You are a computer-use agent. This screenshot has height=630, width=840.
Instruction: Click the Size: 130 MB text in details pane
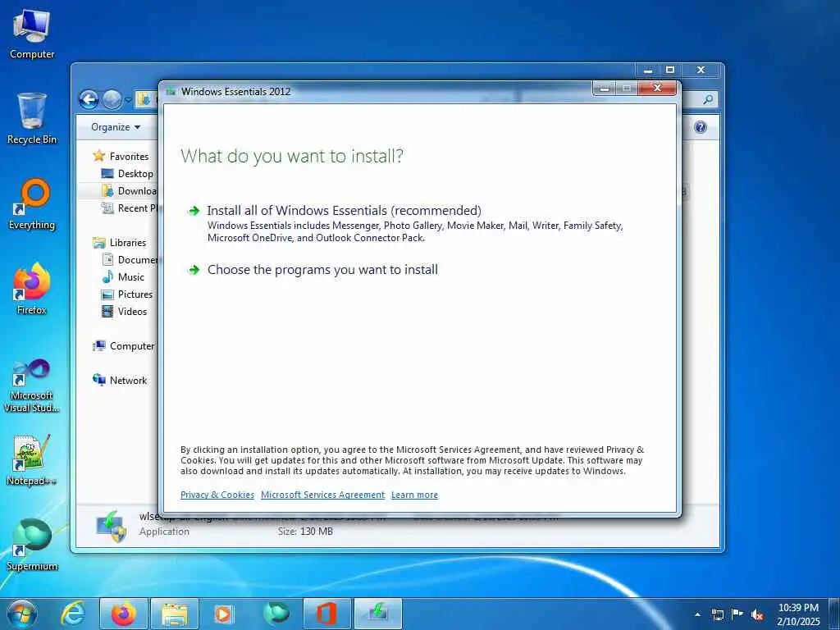305,532
